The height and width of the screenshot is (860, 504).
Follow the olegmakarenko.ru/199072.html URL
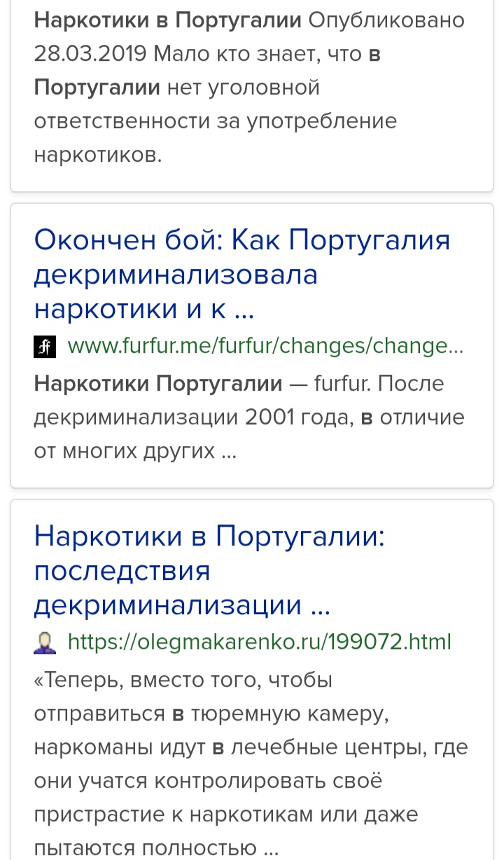click(x=259, y=642)
